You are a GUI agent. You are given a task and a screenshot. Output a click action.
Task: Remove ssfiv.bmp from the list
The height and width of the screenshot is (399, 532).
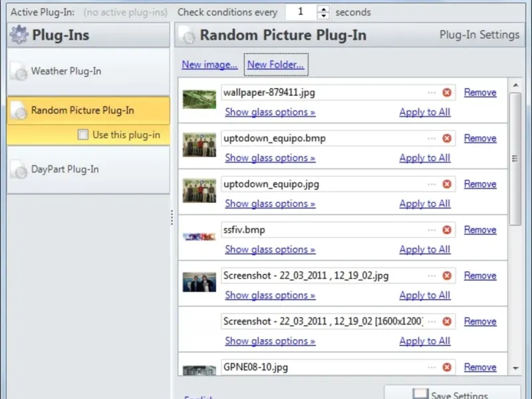(x=480, y=229)
